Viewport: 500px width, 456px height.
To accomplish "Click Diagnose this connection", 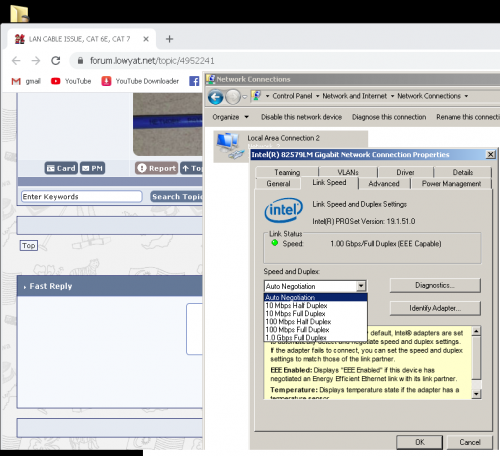I will [389, 117].
